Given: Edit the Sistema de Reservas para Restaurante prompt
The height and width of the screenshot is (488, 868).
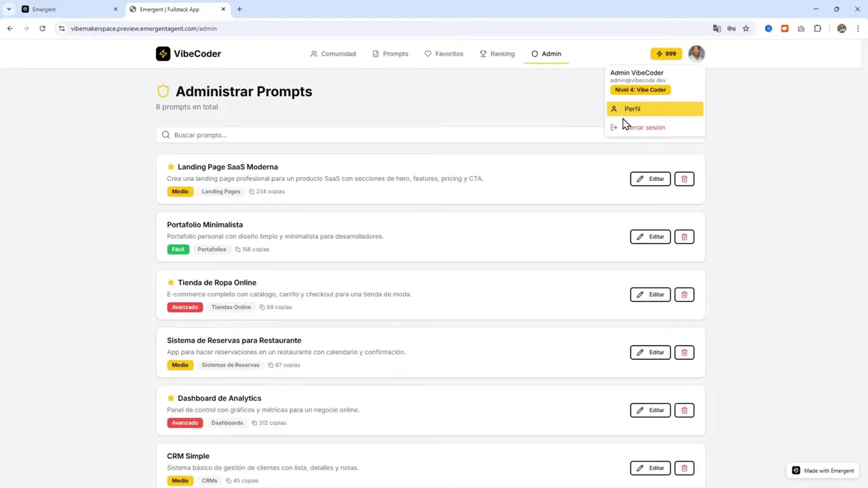Looking at the screenshot, I should [650, 352].
